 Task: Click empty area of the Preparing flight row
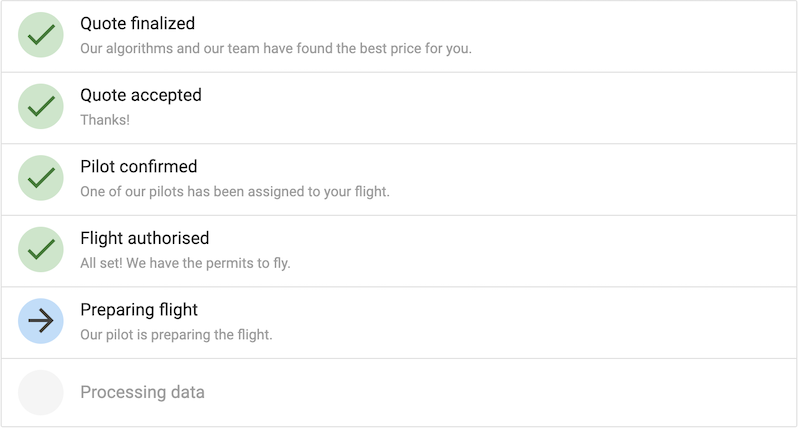point(534,323)
